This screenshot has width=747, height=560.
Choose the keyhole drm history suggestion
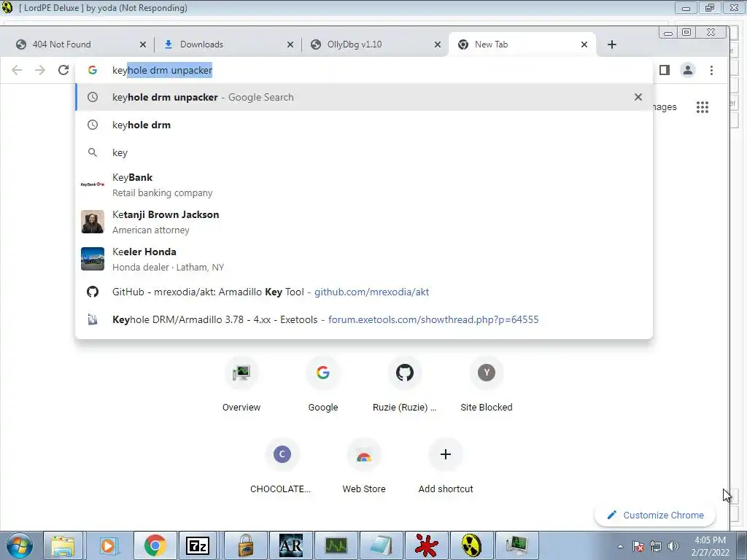tap(364, 125)
